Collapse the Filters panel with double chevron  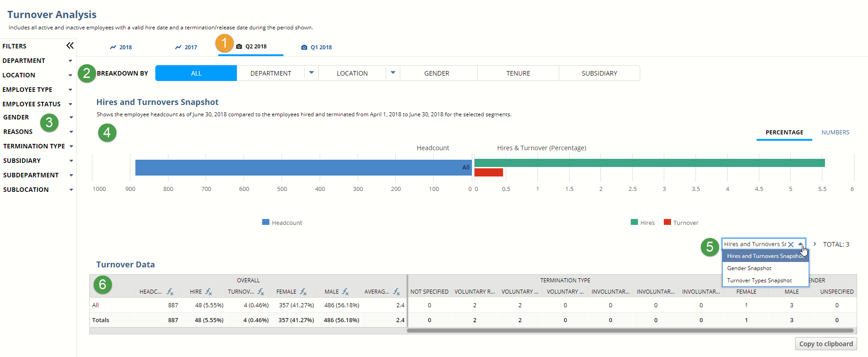[x=70, y=46]
